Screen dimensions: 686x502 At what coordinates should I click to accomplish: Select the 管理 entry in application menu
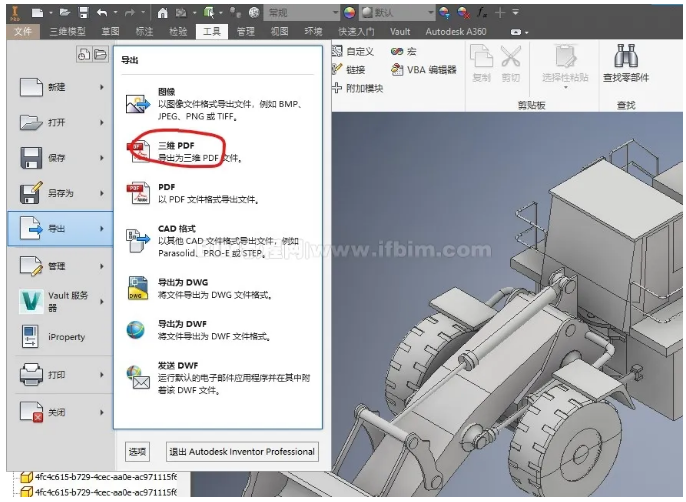[x=60, y=266]
